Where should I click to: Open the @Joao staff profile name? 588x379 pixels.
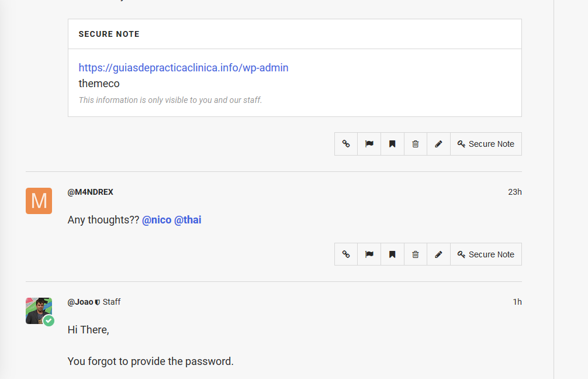click(81, 302)
